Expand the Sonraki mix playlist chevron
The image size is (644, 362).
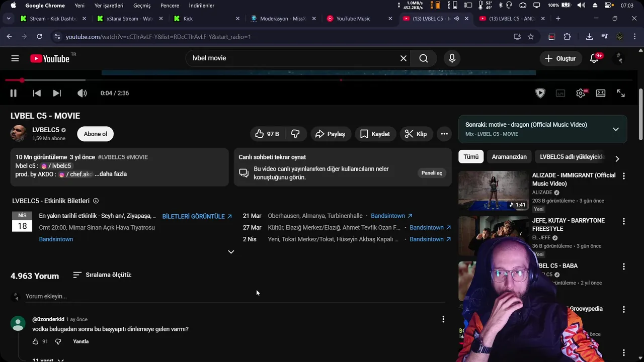(616, 129)
